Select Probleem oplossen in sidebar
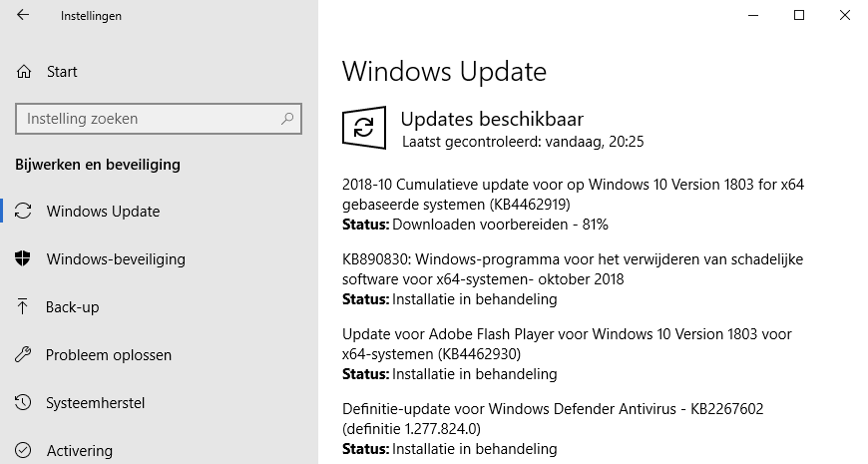This screenshot has width=868, height=464. click(109, 355)
